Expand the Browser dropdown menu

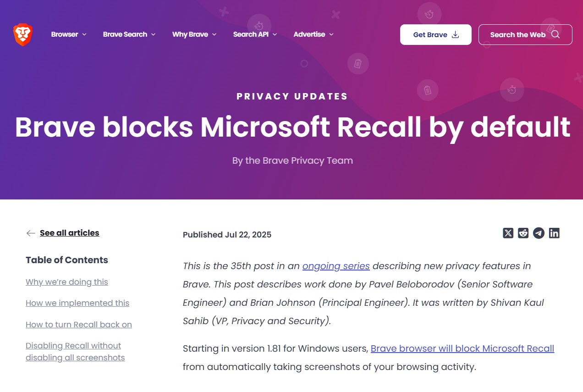(x=69, y=34)
